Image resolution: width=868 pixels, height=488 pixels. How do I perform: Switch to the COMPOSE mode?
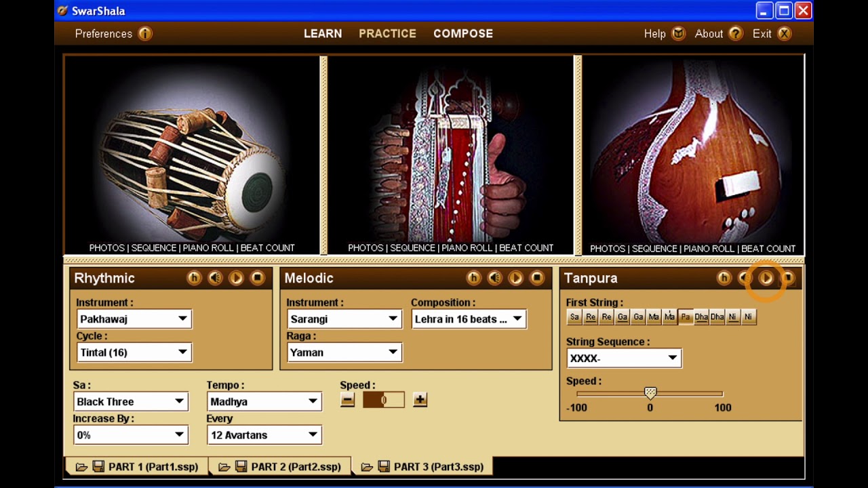463,34
